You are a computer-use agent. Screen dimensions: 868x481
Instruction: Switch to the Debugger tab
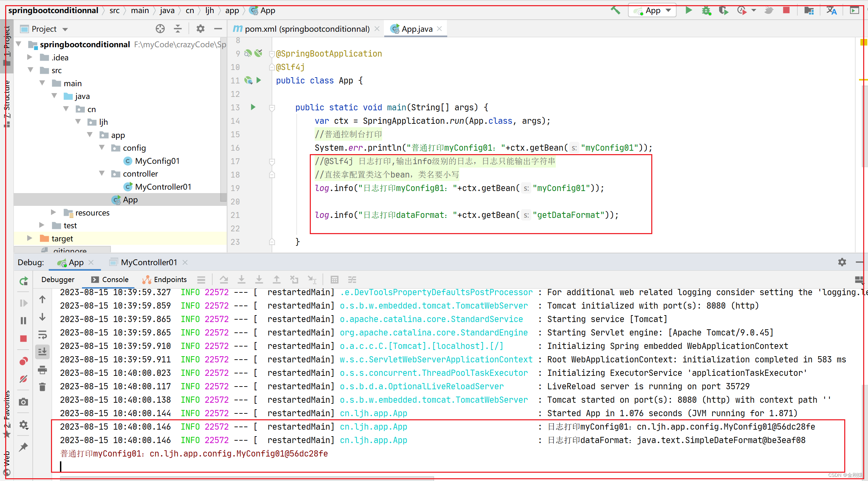coord(58,280)
